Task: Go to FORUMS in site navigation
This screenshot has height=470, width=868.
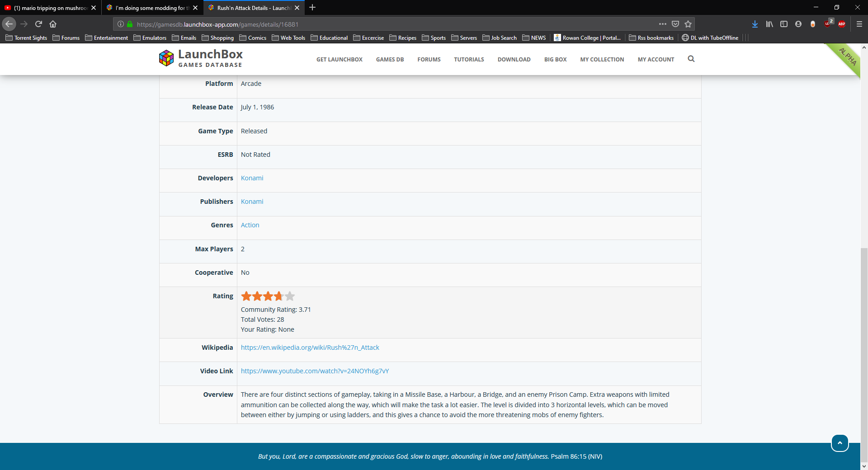Action: coord(429,59)
